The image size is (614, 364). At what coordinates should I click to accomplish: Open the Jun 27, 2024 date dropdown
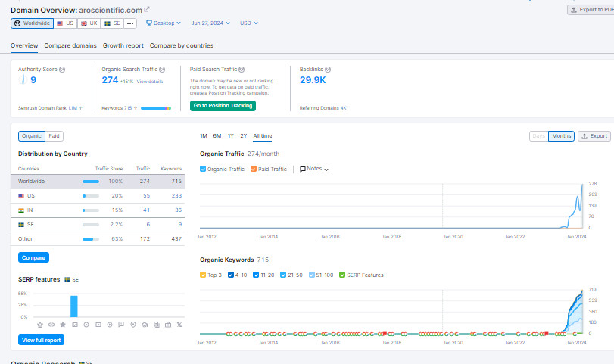[210, 23]
